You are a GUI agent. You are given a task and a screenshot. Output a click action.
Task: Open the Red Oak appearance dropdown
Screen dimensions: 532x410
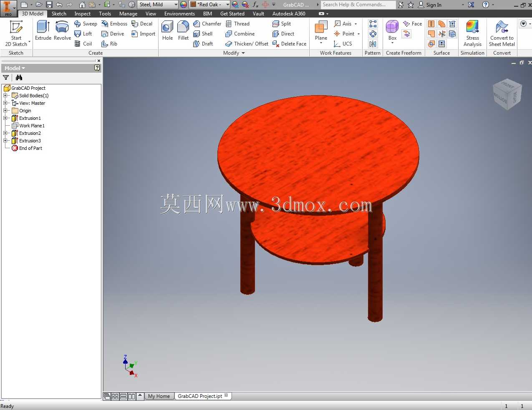(227, 5)
